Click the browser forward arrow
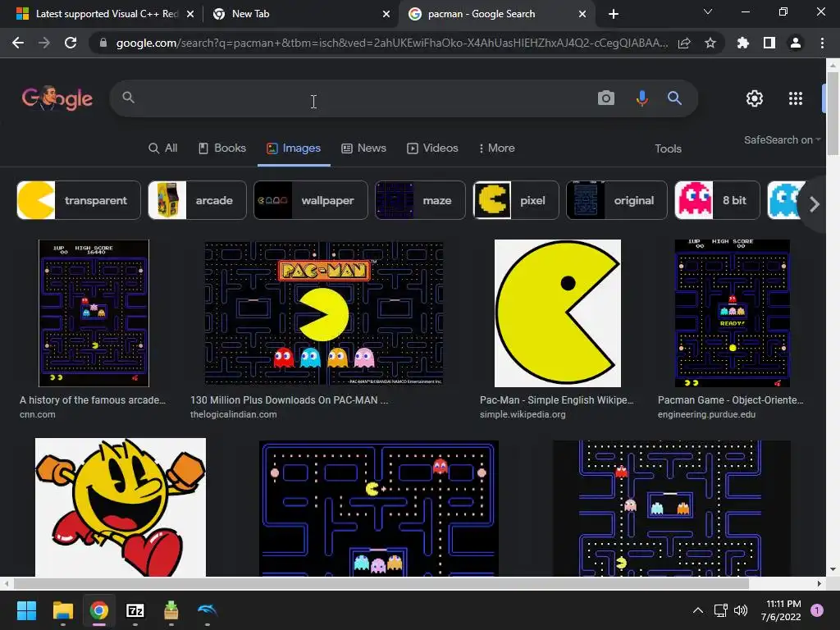840x630 pixels. [44, 43]
